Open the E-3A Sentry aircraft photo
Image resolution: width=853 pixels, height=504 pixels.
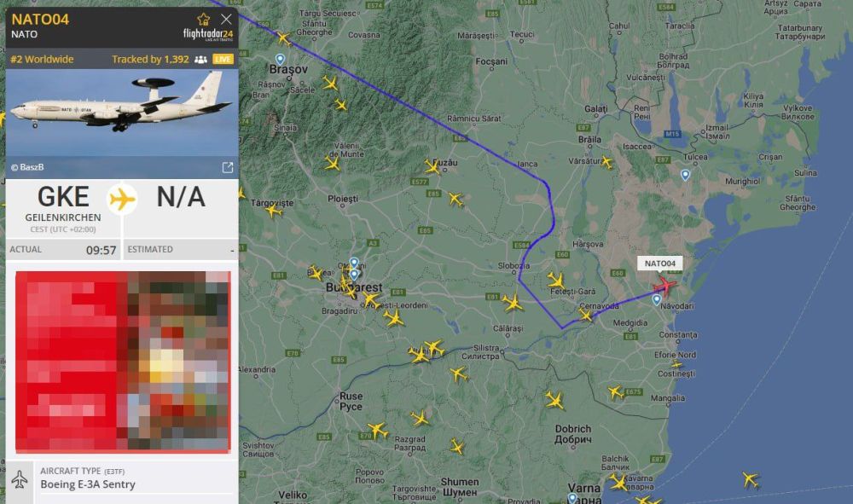[122, 113]
